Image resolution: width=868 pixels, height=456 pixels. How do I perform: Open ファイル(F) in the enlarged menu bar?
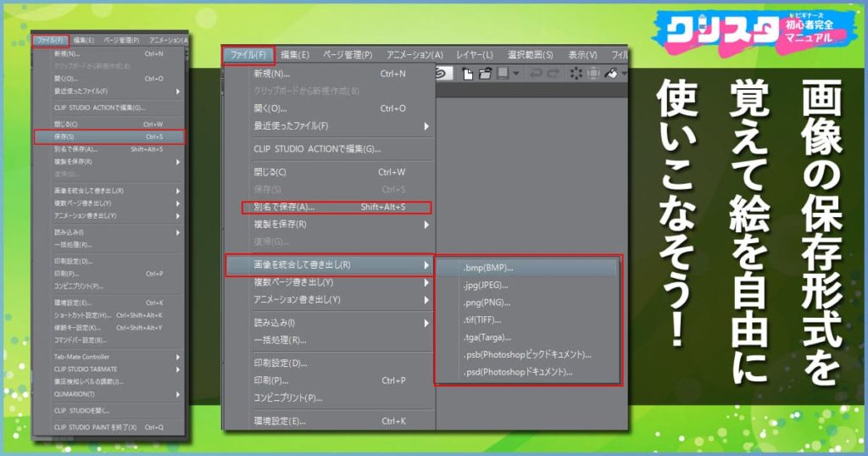click(x=248, y=55)
